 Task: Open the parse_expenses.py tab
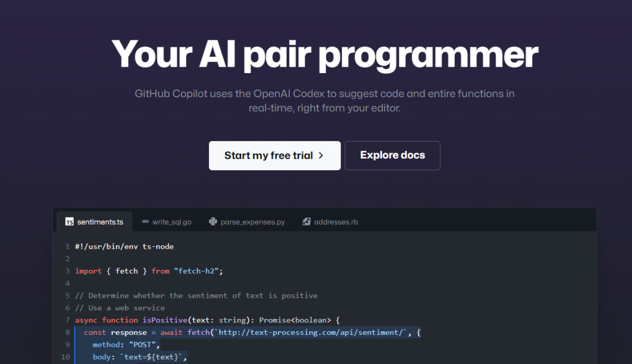pyautogui.click(x=252, y=222)
